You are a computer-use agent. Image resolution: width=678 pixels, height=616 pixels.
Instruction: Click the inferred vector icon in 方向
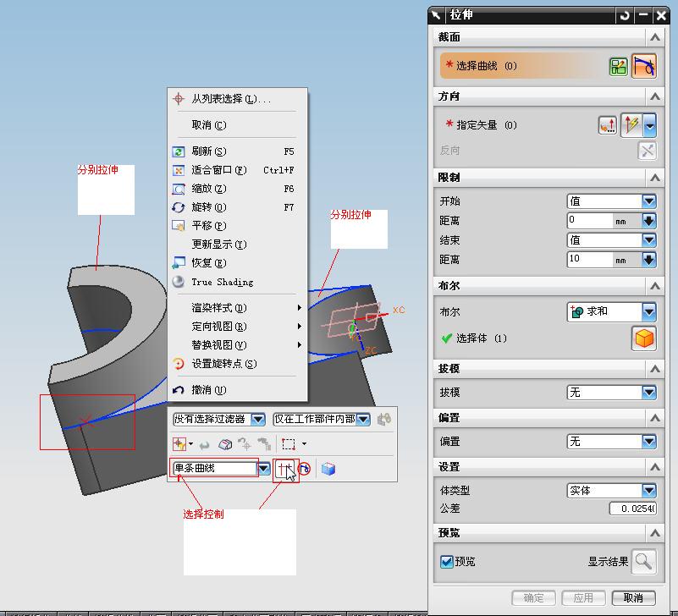pyautogui.click(x=631, y=125)
